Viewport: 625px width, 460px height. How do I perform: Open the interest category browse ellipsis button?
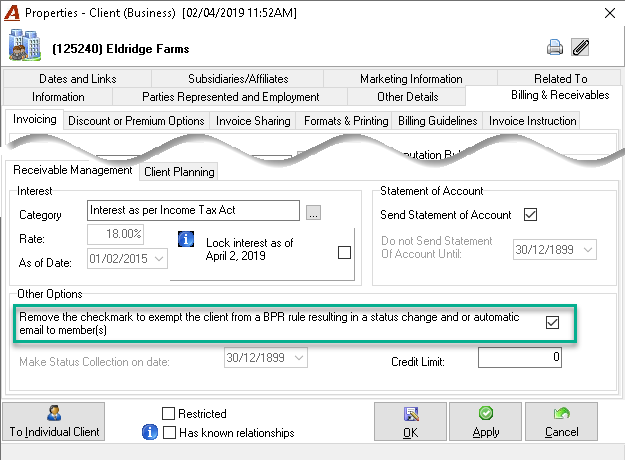tap(313, 212)
